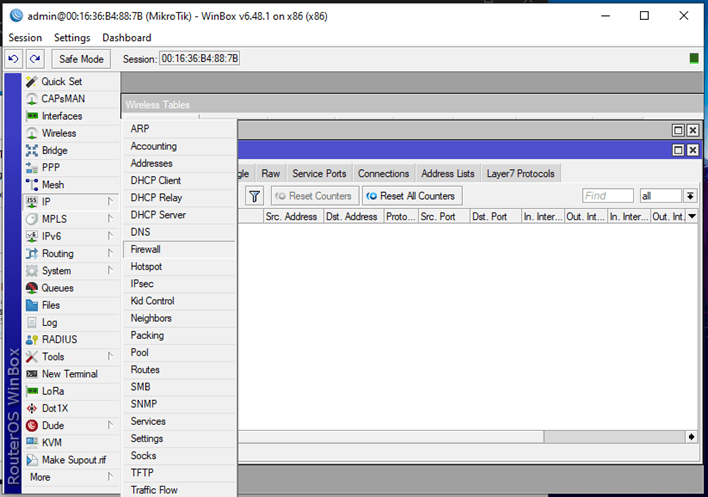708x497 pixels.
Task: Select ARP in the IP submenu
Action: pos(179,129)
